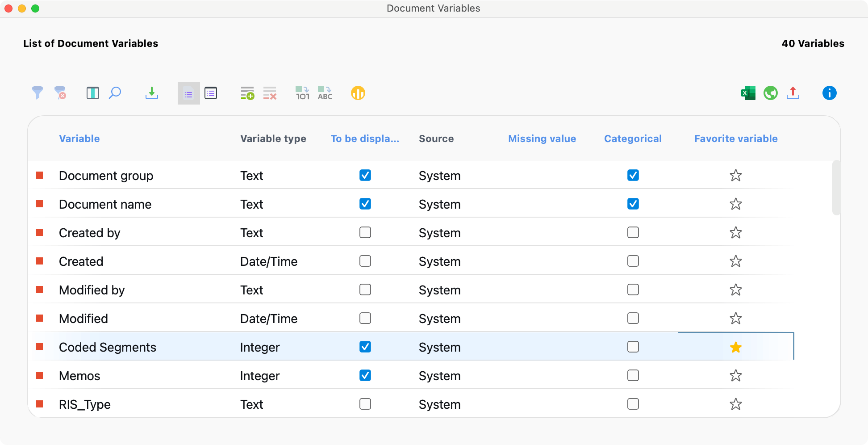
Task: Remove favorite star from Coded Segments
Action: (735, 347)
